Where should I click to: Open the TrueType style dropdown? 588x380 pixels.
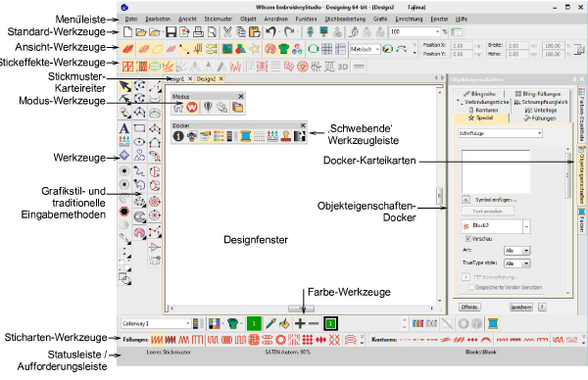coord(516,263)
